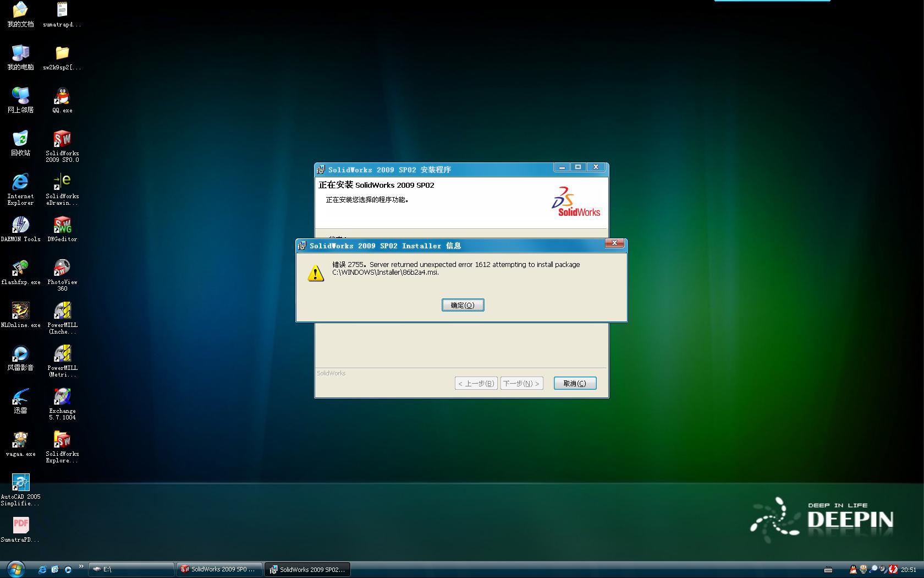Select the SumatraPDF desktop icon
This screenshot has width=924, height=578.
coord(20,530)
